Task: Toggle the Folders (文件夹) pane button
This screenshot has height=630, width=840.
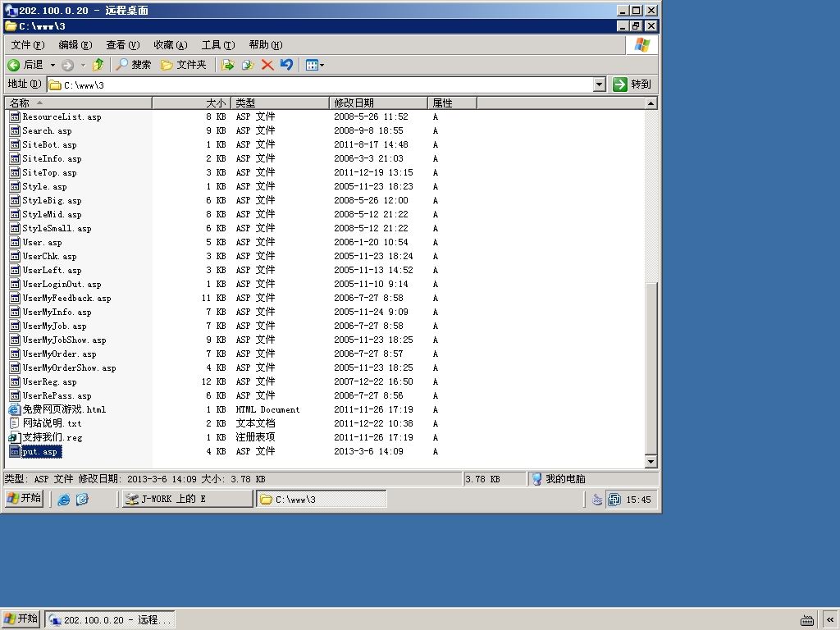Action: [184, 65]
